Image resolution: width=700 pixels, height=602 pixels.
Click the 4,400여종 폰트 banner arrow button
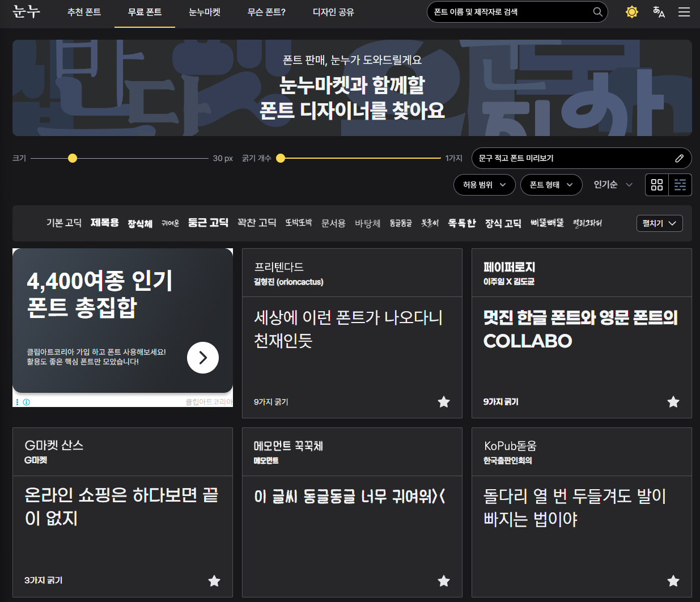coord(202,358)
